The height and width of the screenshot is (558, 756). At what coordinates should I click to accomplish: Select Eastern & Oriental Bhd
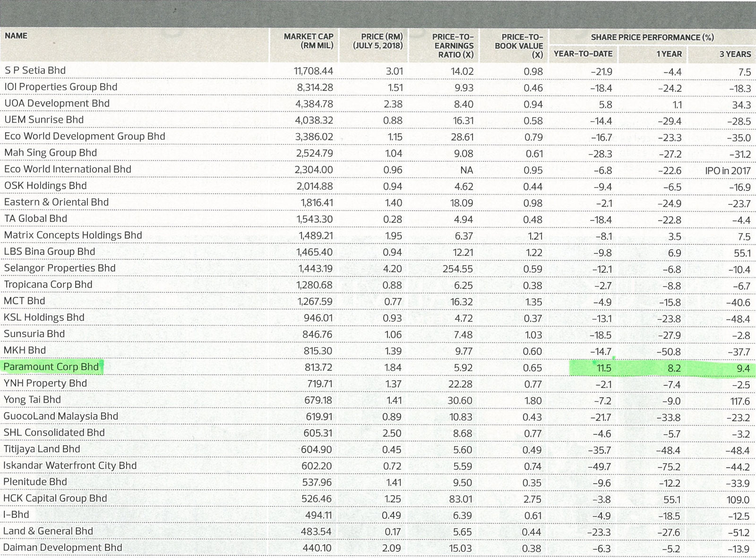click(x=56, y=202)
